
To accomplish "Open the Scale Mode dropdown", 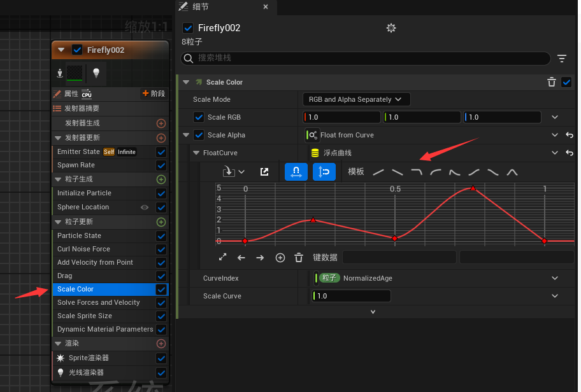I will (357, 99).
